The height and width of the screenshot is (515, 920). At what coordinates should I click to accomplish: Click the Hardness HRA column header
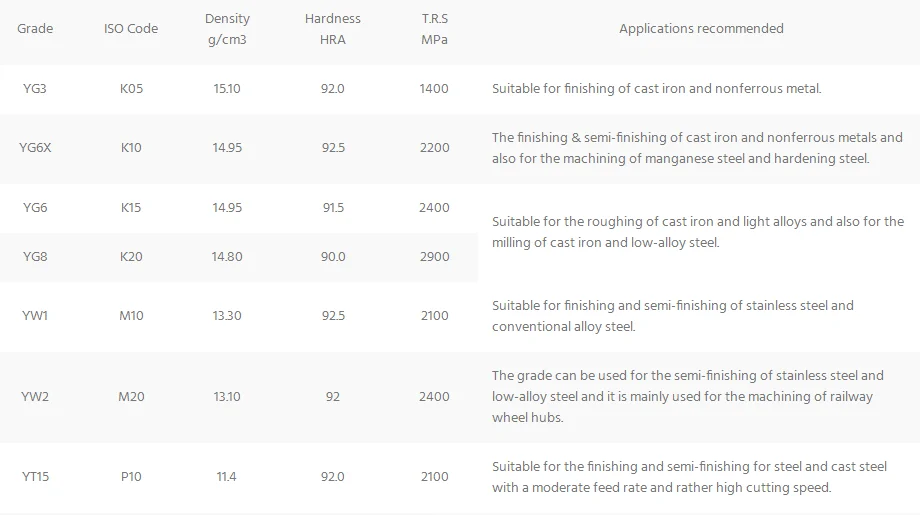coord(333,29)
